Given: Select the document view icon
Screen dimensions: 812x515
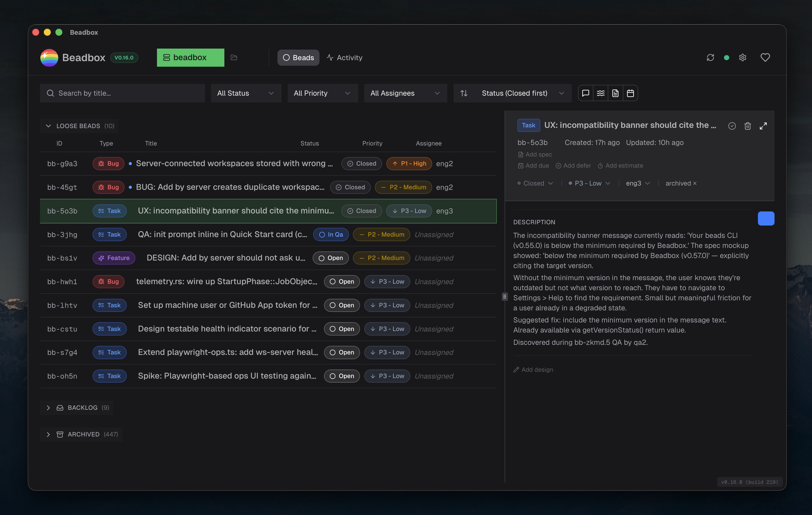Looking at the screenshot, I should (x=615, y=93).
